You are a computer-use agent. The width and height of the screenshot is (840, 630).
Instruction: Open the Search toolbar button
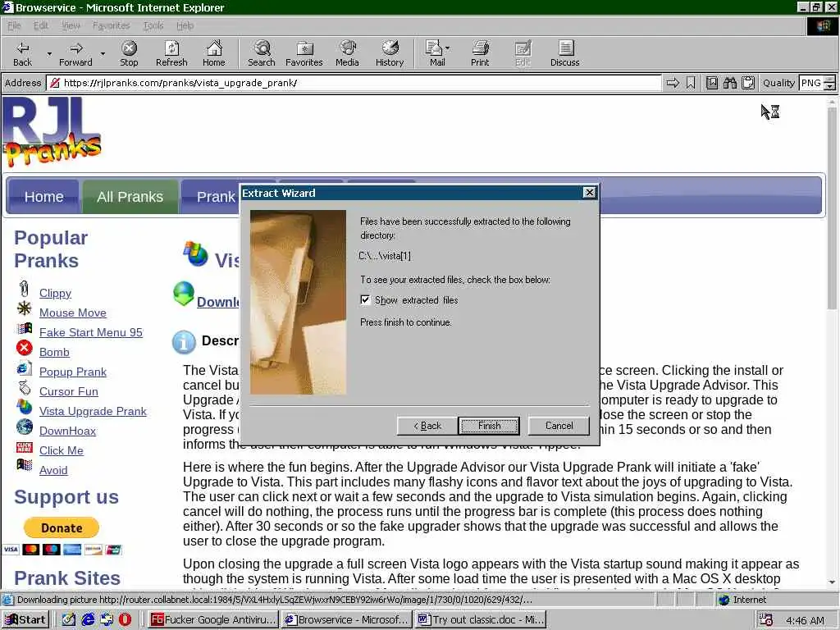(x=262, y=53)
